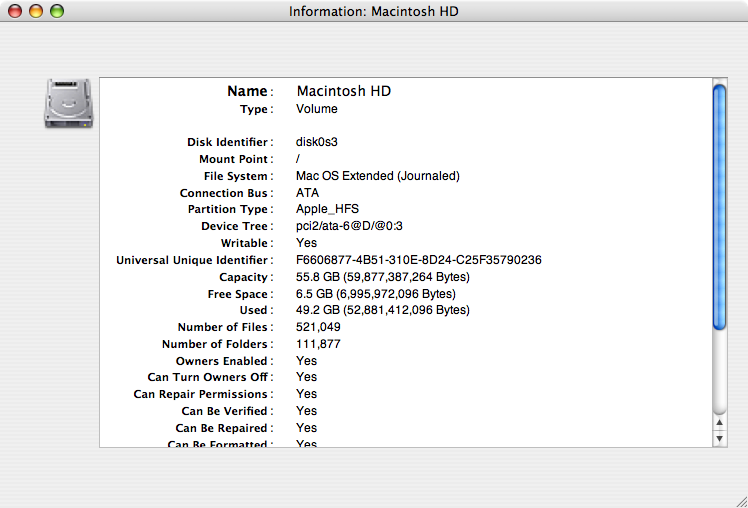Screen dimensions: 748x508
Task: Click the 'Partition Type :' label
Action: click(x=231, y=209)
